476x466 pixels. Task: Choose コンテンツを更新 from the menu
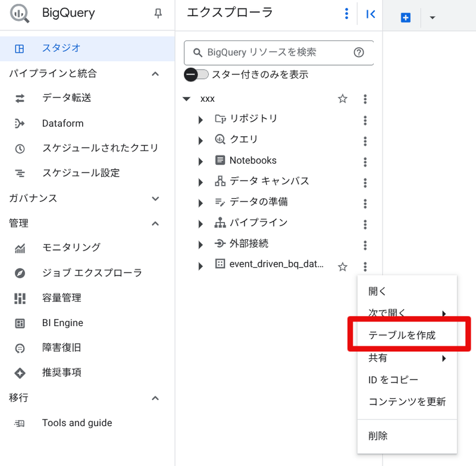(407, 402)
